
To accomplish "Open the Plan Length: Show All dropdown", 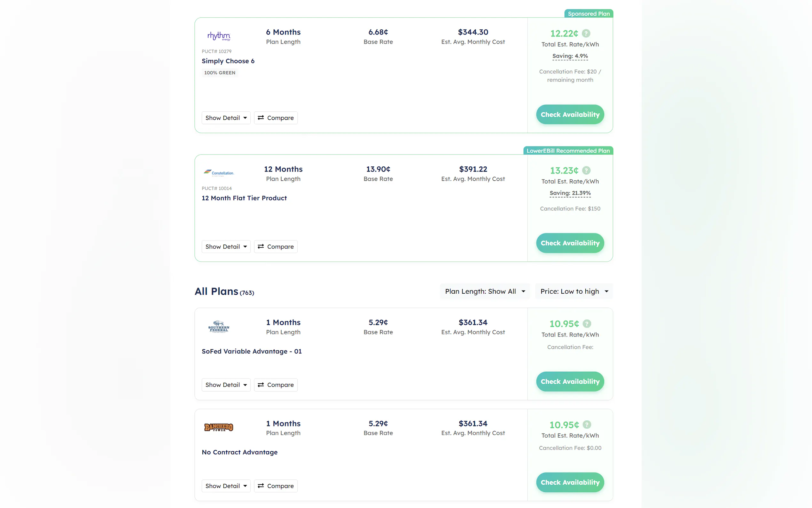I will point(485,291).
